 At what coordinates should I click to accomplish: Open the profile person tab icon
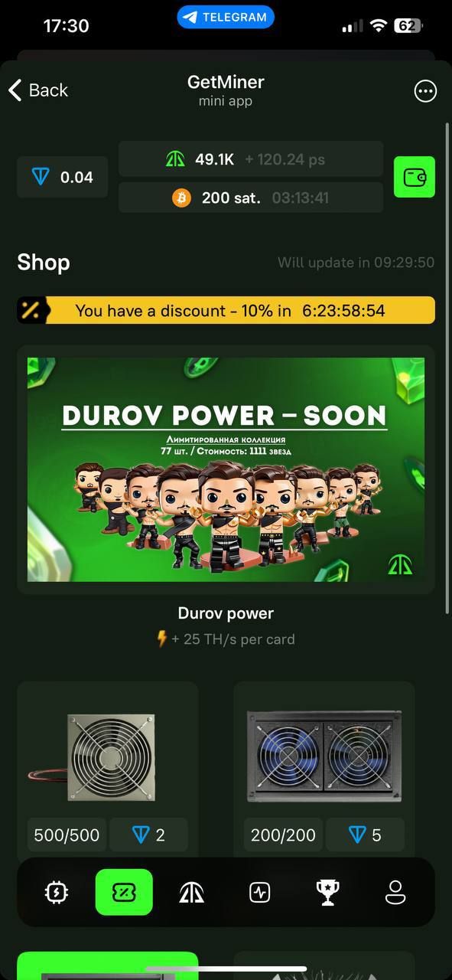[395, 892]
